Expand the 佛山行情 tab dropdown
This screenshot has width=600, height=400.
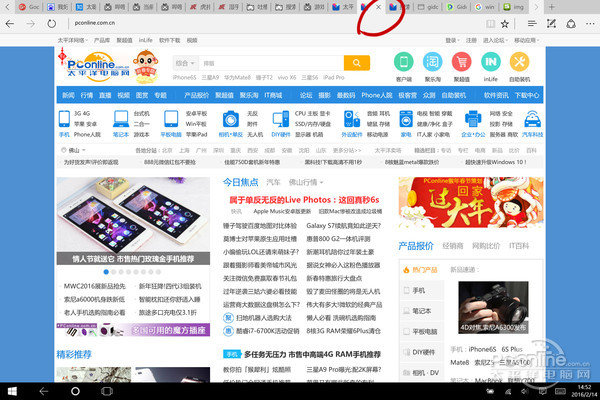(x=306, y=182)
